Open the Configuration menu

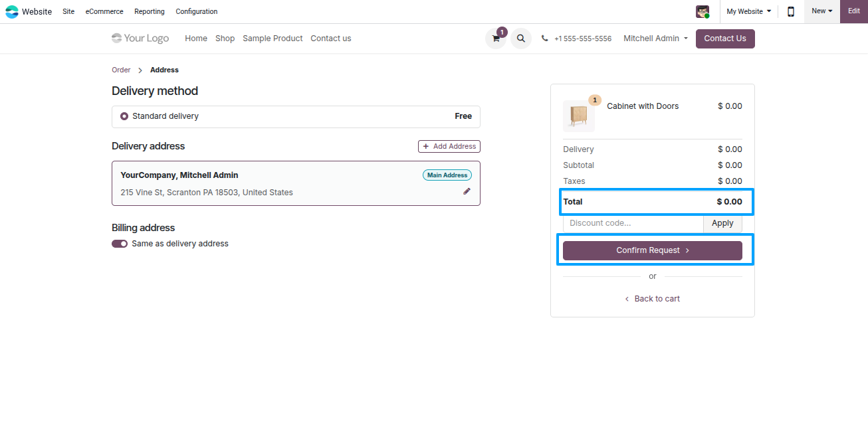(197, 11)
